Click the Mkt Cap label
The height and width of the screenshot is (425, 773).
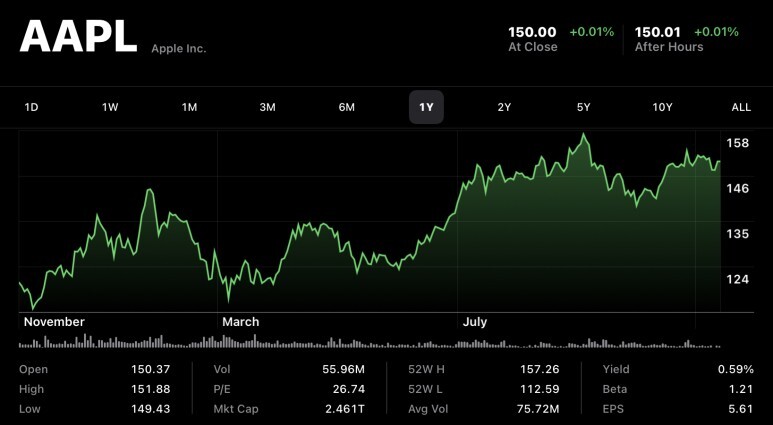236,409
